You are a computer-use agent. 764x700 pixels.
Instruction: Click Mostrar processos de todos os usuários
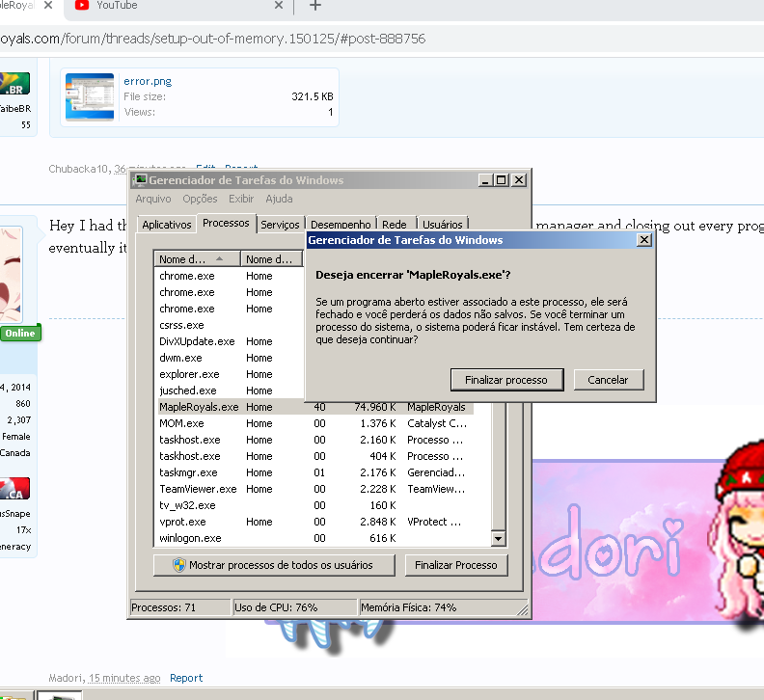coord(274,565)
